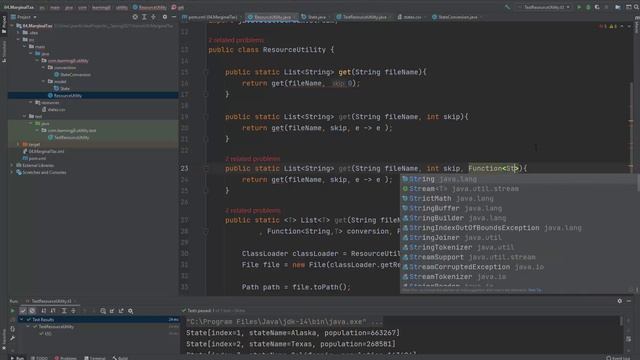Open Run panel settings gear
640x360 pixels.
pyautogui.click(x=620, y=301)
